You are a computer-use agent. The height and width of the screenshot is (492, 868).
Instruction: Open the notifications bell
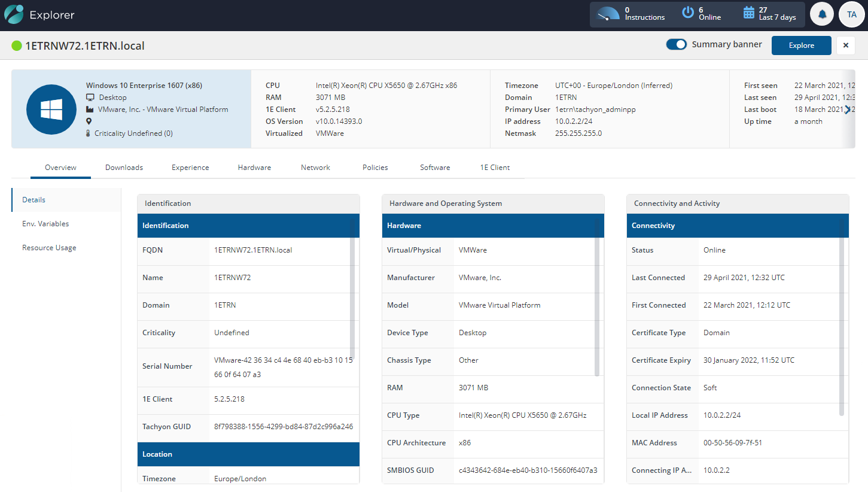tap(823, 14)
